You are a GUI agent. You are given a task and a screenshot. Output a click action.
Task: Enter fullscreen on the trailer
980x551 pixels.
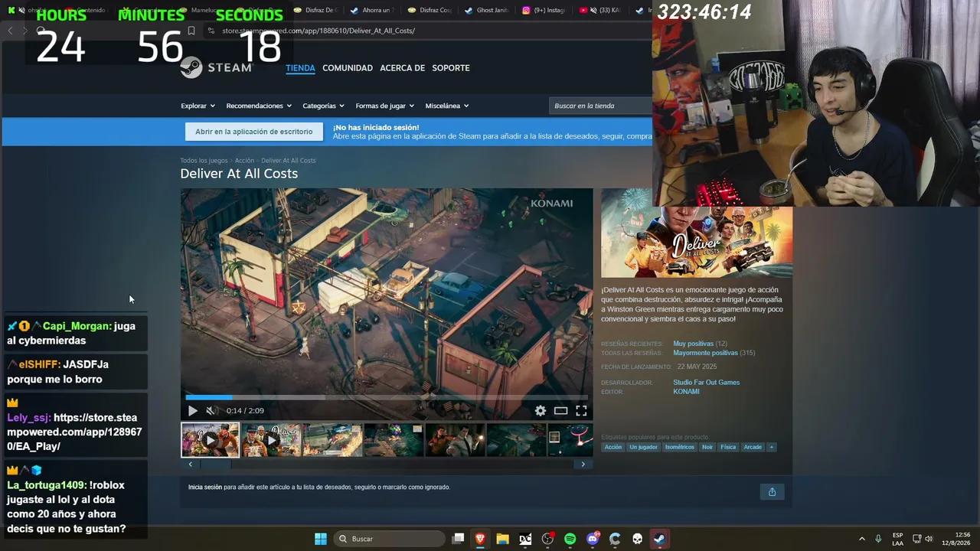(x=581, y=411)
